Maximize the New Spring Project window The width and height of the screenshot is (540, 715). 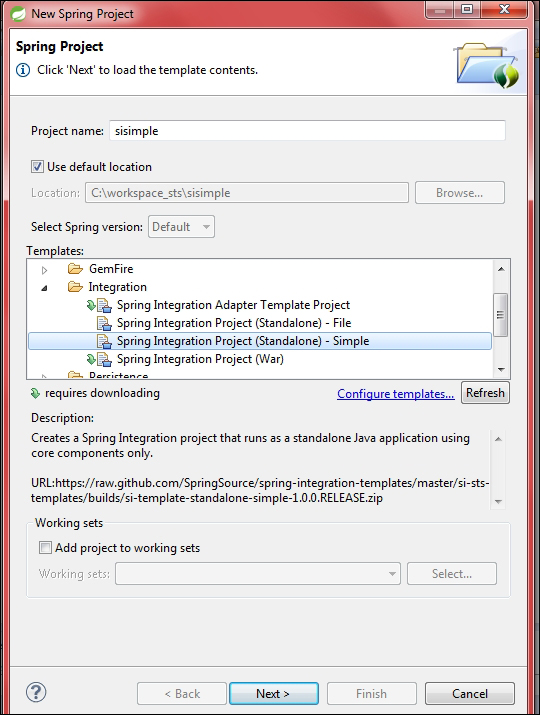(x=467, y=9)
